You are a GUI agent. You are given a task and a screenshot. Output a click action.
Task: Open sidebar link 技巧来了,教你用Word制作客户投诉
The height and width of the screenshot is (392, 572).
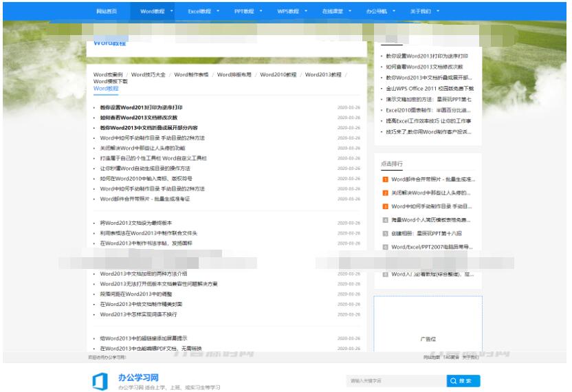coord(428,132)
